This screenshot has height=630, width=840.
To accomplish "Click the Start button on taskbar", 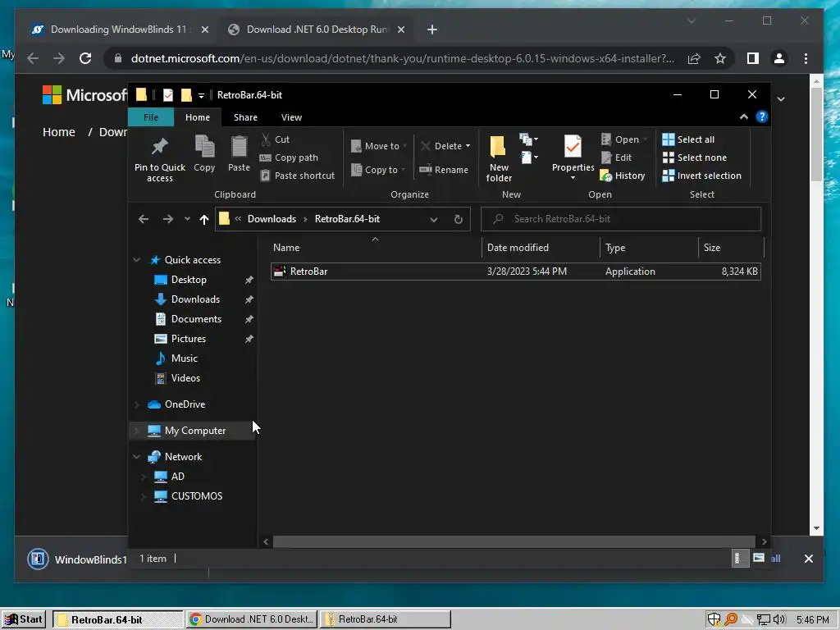I will (x=24, y=619).
